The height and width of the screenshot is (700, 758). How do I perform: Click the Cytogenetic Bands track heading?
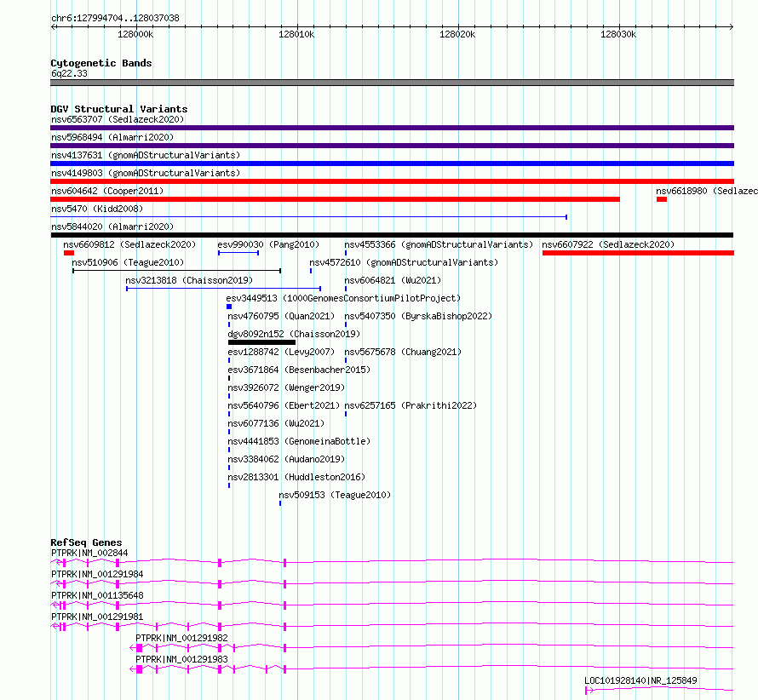[101, 63]
